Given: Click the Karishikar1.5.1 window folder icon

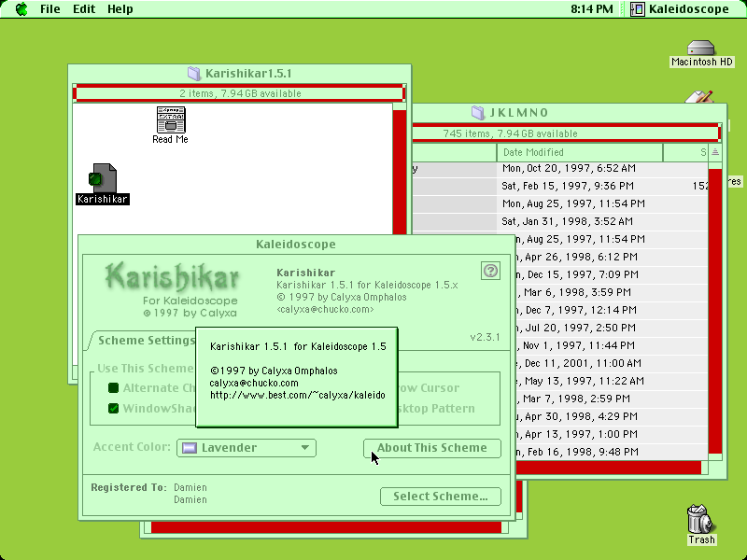Looking at the screenshot, I should pos(194,74).
